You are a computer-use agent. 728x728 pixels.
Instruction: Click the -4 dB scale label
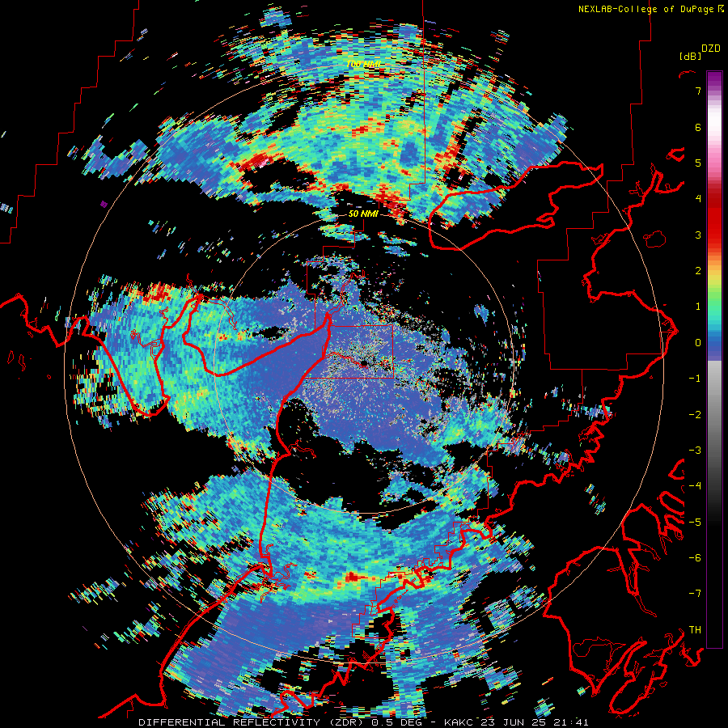[x=695, y=486]
